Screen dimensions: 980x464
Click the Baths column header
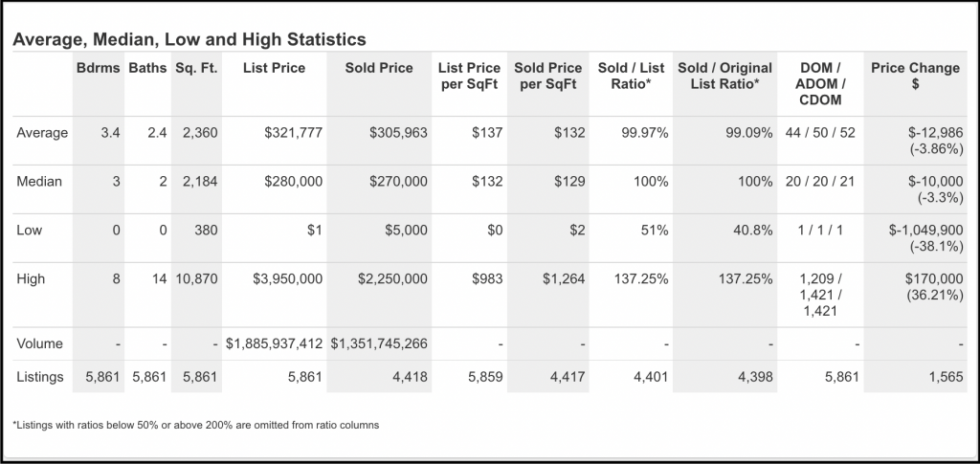(146, 68)
